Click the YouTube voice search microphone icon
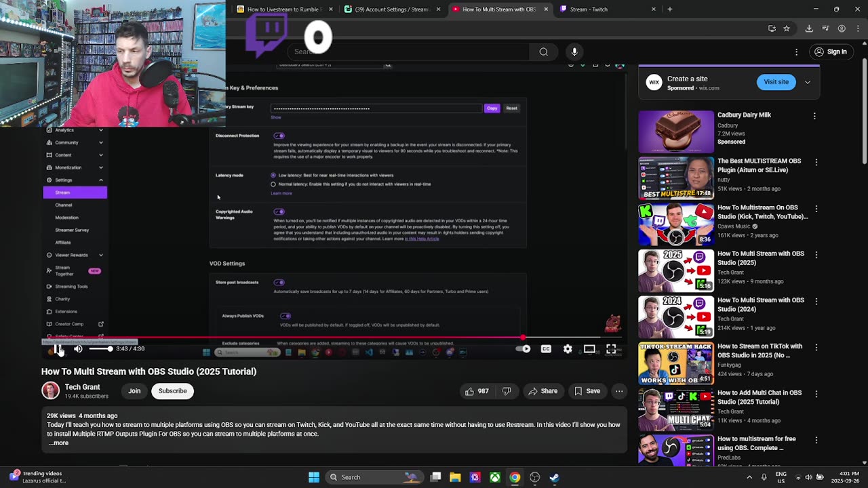This screenshot has height=488, width=868. click(574, 52)
